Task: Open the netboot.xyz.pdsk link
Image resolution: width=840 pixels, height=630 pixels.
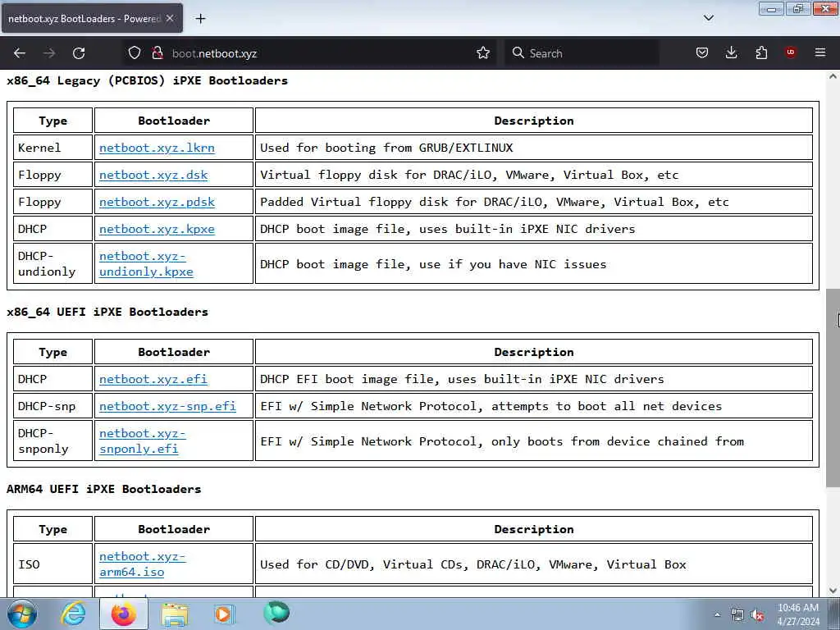Action: 157,202
